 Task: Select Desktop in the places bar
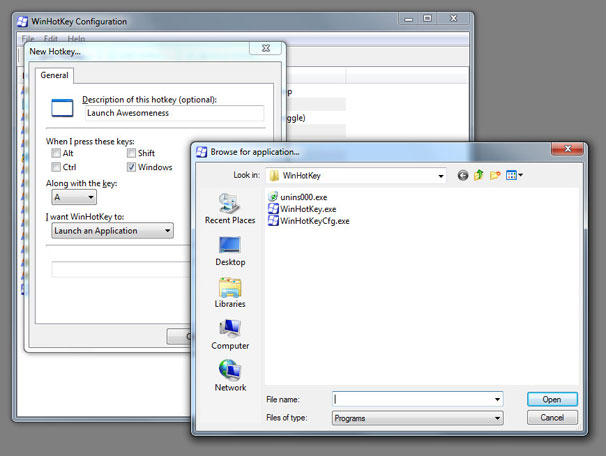(230, 250)
